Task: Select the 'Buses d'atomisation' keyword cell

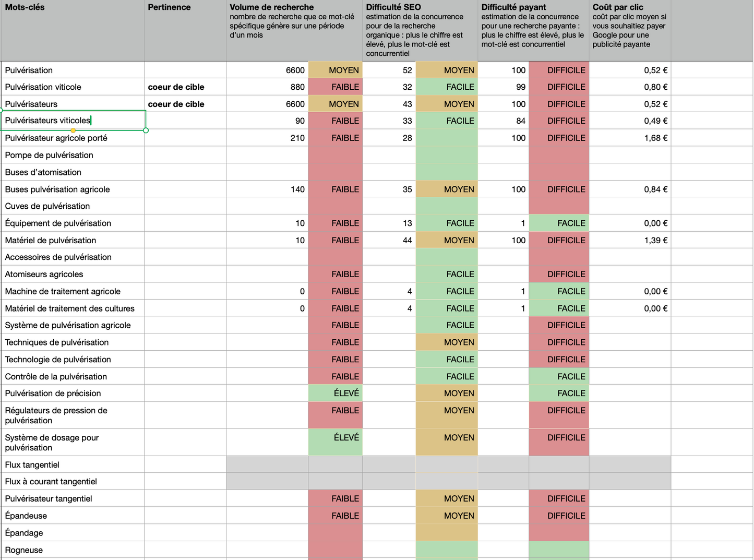Action: coord(73,172)
